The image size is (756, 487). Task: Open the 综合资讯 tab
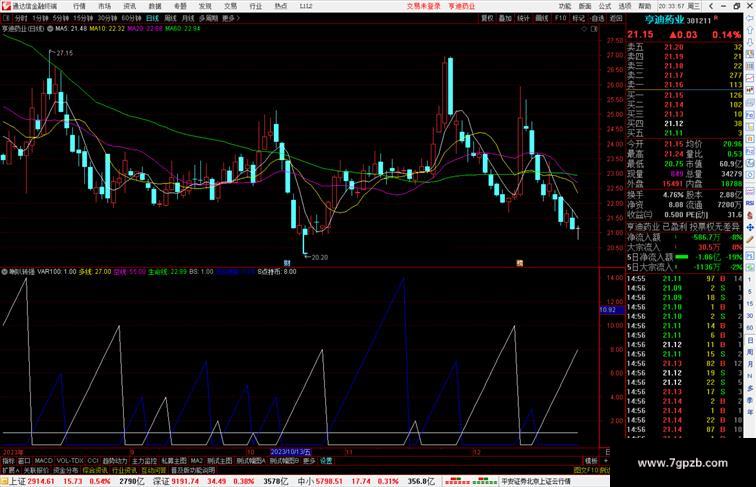(x=95, y=470)
